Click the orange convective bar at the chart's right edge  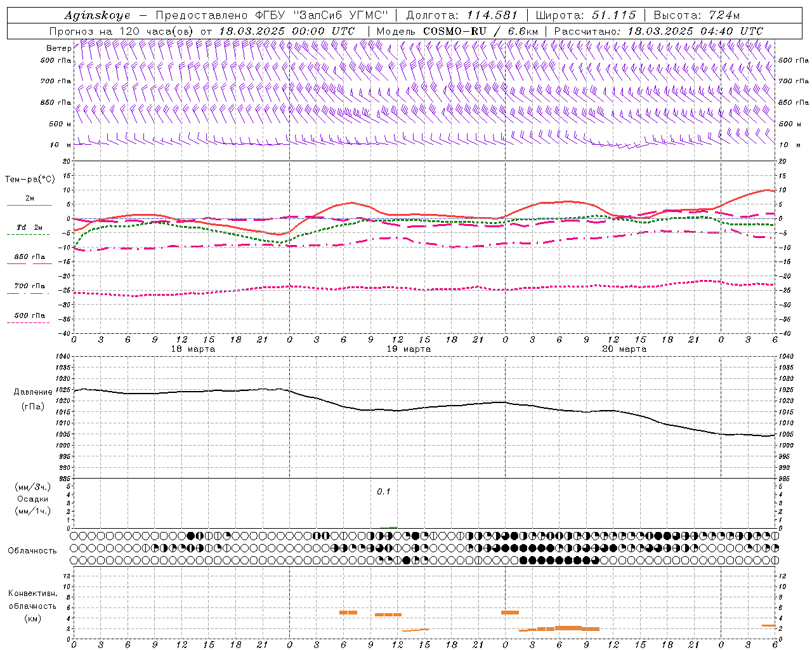(769, 625)
